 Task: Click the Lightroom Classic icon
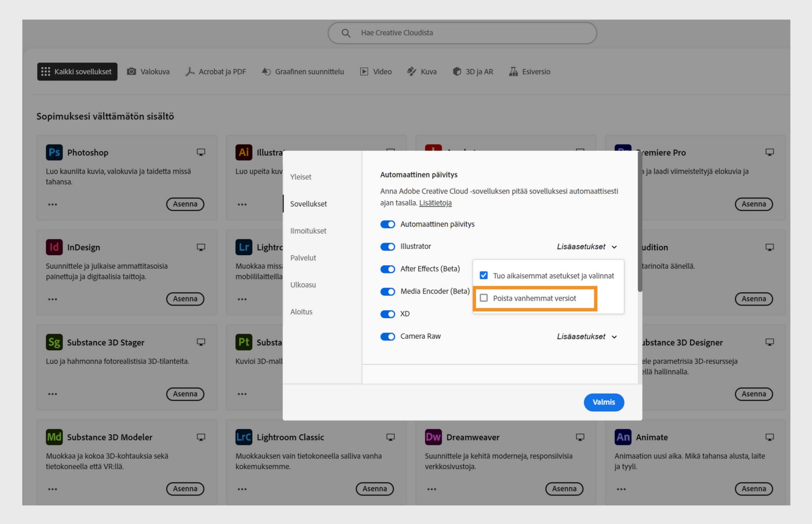pos(244,437)
